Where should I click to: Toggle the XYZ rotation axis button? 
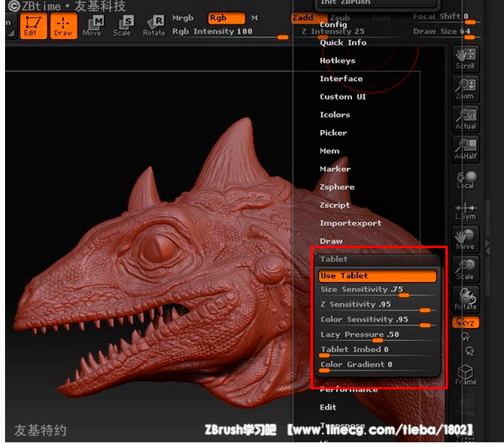pyautogui.click(x=465, y=322)
